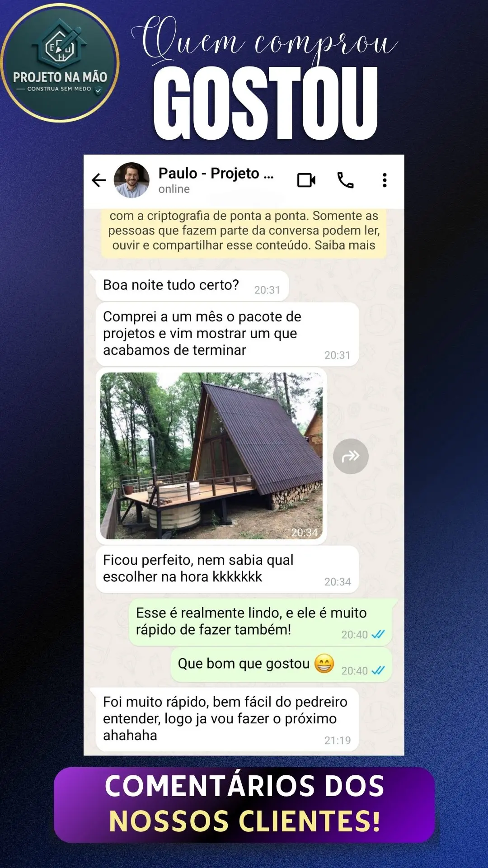The image size is (488, 868).
Task: Select the 'Esse é realmente lindo' reply
Action: pyautogui.click(x=260, y=622)
